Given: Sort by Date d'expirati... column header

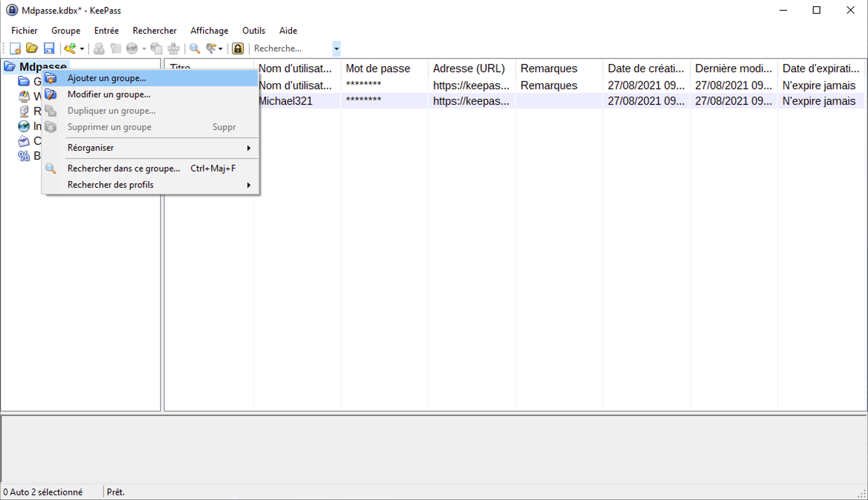Looking at the screenshot, I should pyautogui.click(x=821, y=68).
